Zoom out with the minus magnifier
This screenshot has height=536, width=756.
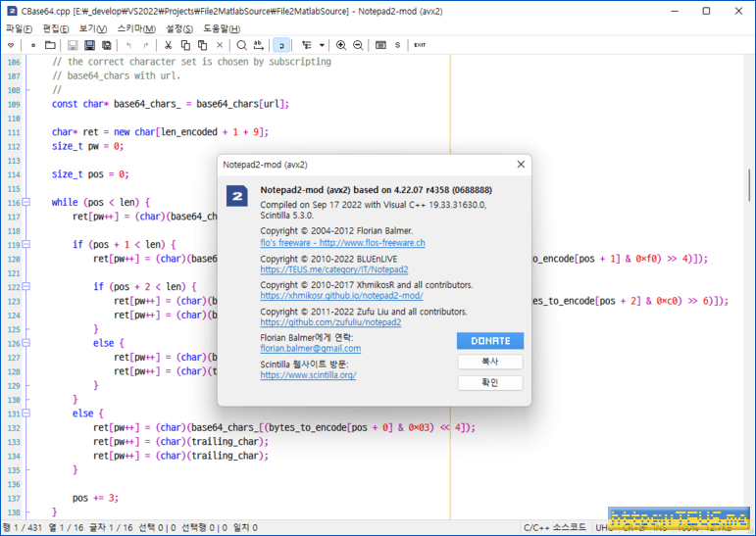click(x=358, y=45)
